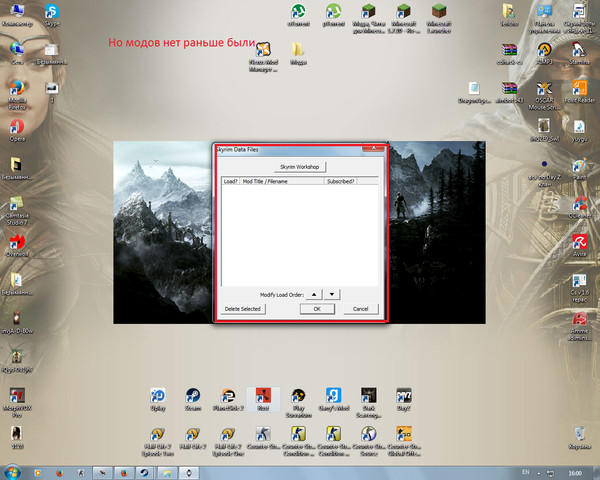Cancel the Skyrim Data Files dialog
This screenshot has width=600, height=480.
point(360,309)
